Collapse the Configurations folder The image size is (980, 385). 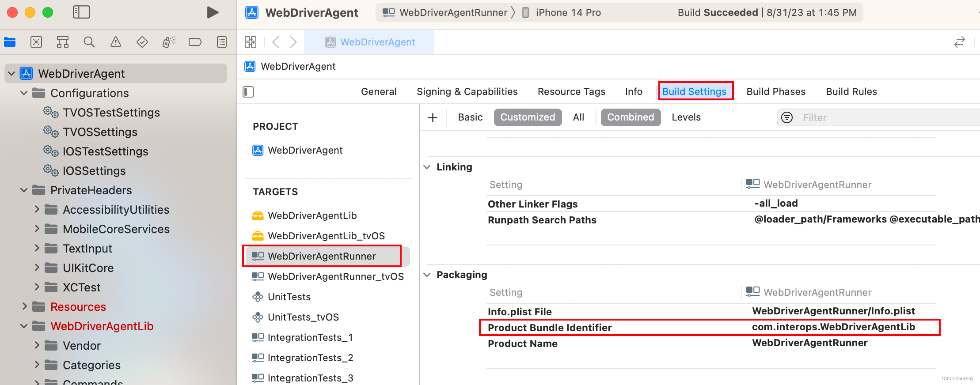(x=24, y=93)
